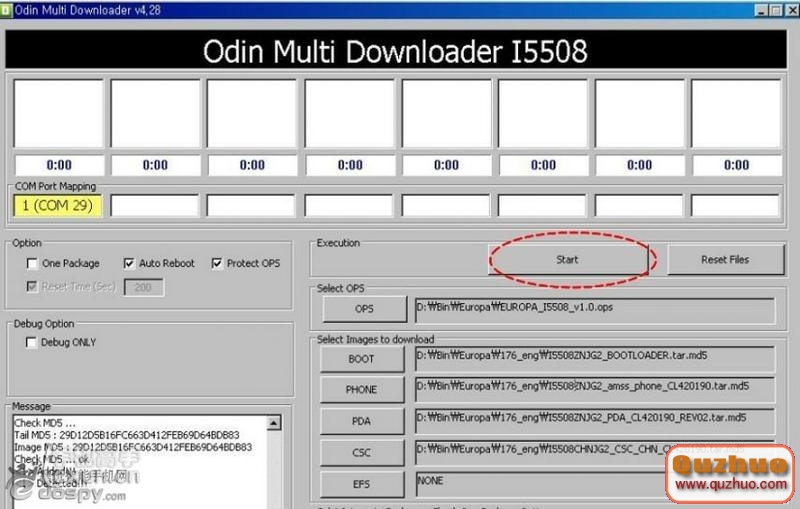The image size is (800, 509).
Task: Click the BOOTLOADER.tar.md5 path field
Action: point(595,359)
